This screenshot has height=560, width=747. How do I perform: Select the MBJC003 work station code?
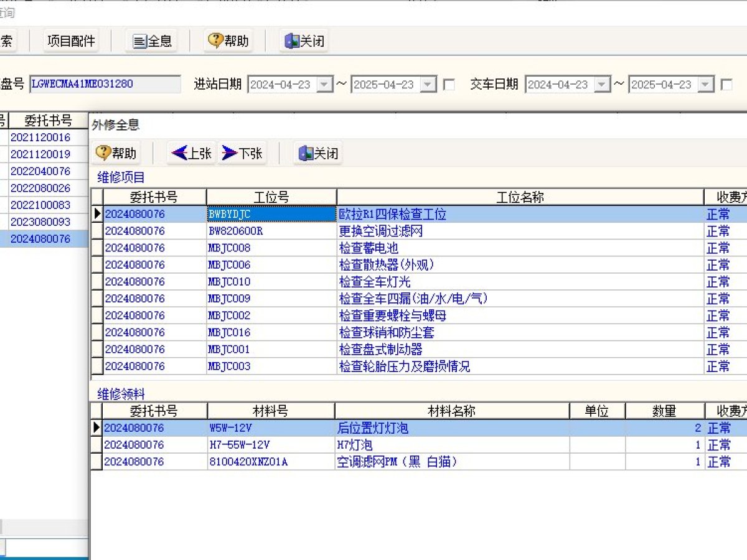point(271,366)
